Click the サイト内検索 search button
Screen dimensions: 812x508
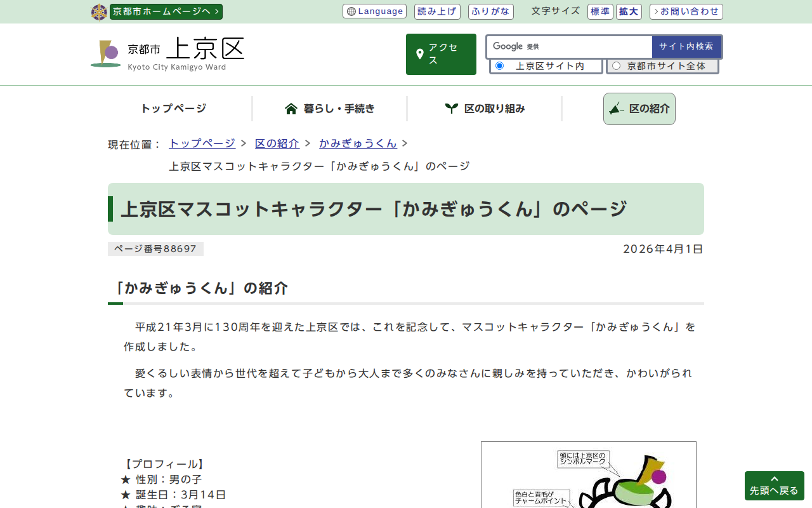point(686,46)
